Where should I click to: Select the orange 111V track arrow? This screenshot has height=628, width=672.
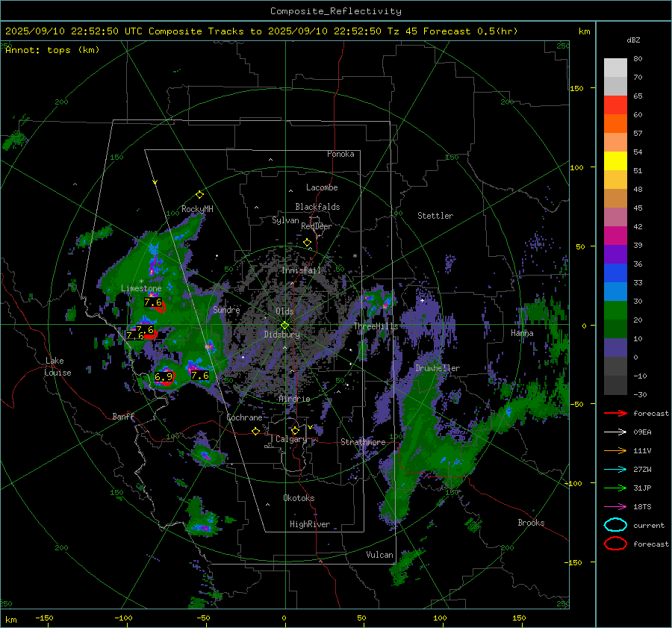[x=615, y=450]
